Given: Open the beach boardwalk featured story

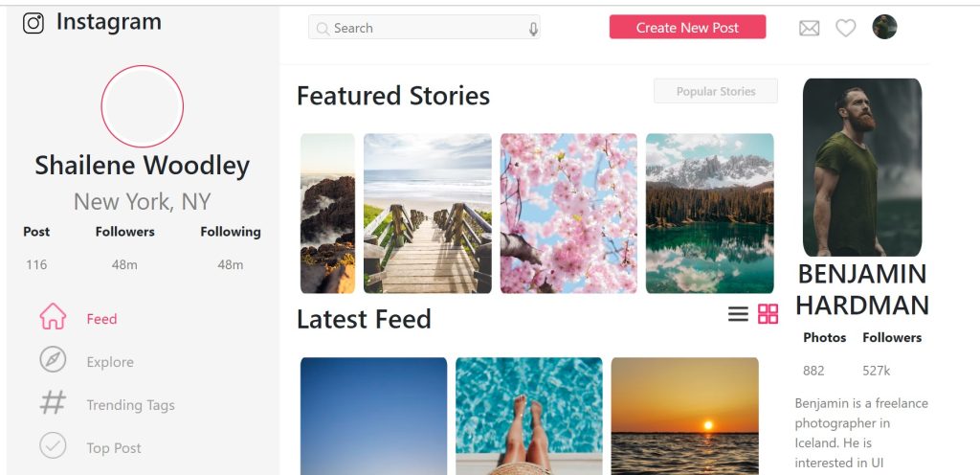Looking at the screenshot, I should tap(428, 213).
